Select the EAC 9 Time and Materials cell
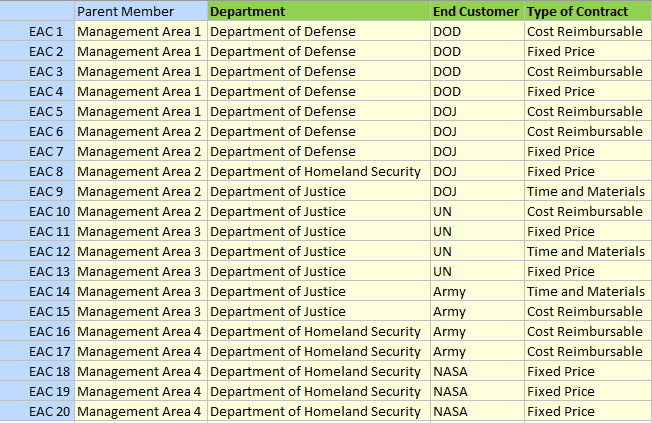This screenshot has height=423, width=652. 588,191
